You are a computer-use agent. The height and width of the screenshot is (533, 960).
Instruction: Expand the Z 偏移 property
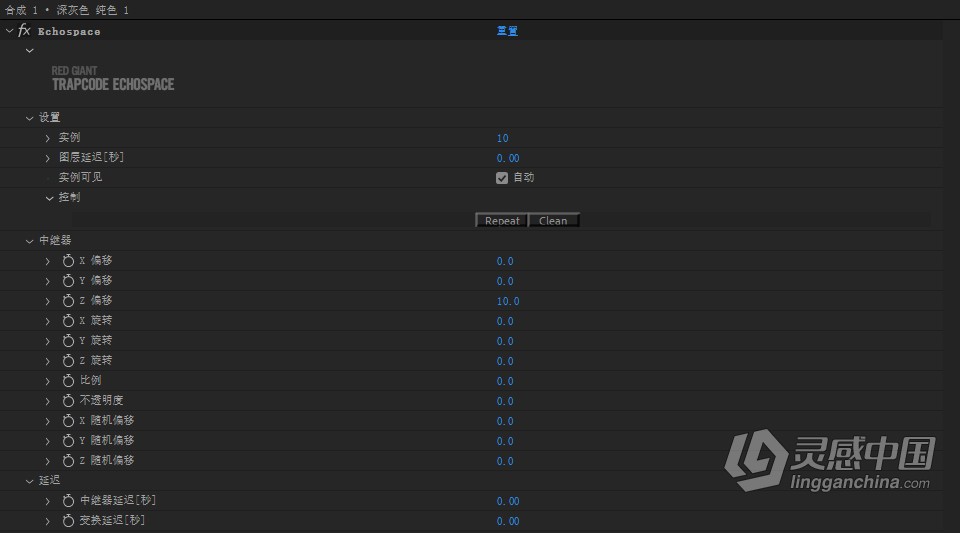coord(48,301)
